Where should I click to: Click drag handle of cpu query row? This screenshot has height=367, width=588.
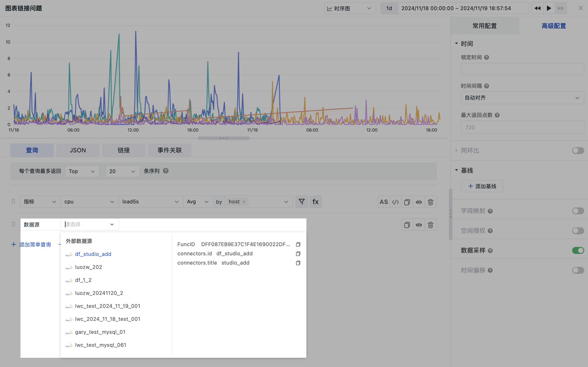[x=13, y=201]
